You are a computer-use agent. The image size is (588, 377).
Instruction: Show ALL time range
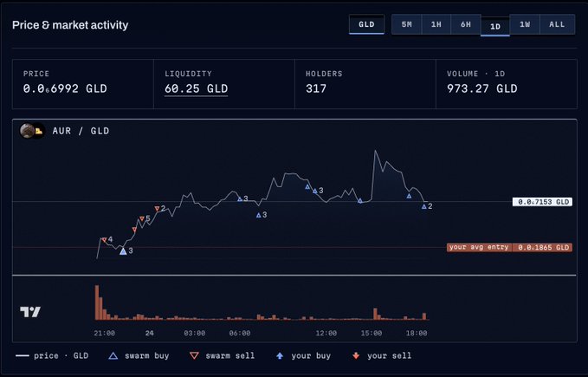557,25
